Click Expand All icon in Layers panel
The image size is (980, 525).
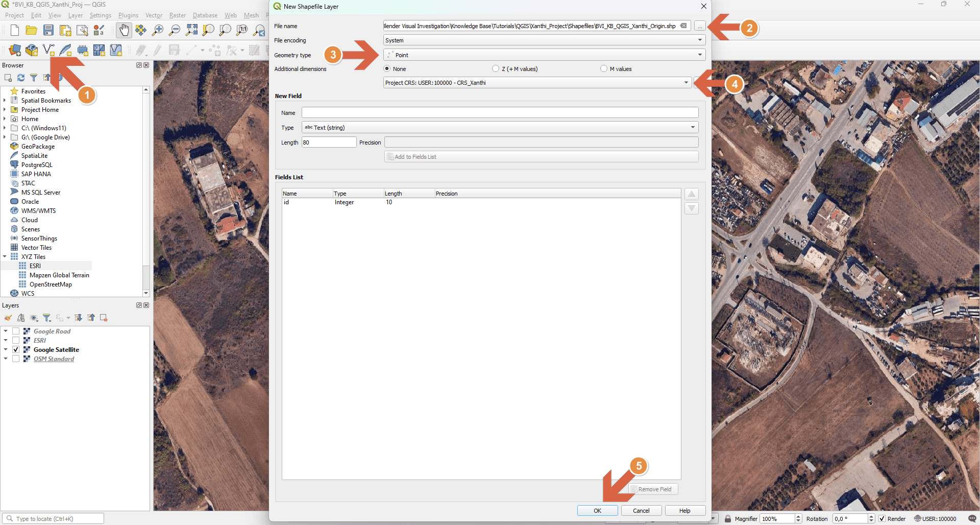(x=78, y=318)
